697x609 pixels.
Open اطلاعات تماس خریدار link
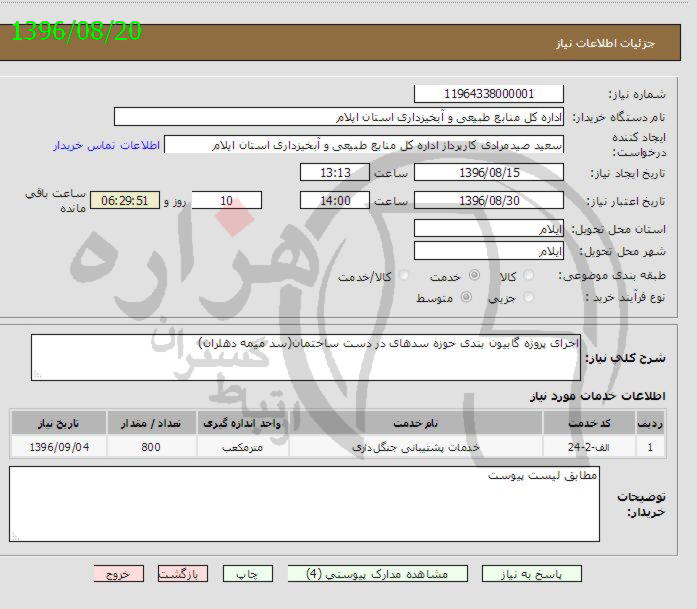[x=106, y=146]
